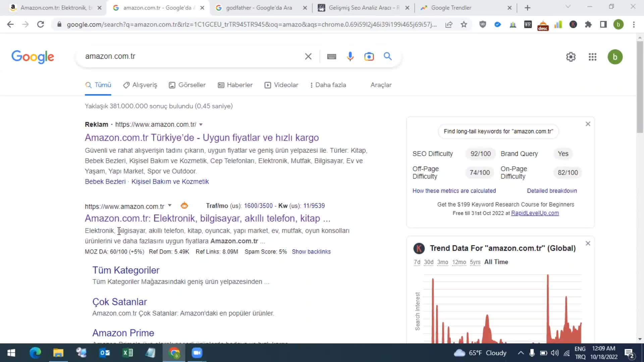The width and height of the screenshot is (644, 362).
Task: Click Show backlinks link
Action: point(311,252)
